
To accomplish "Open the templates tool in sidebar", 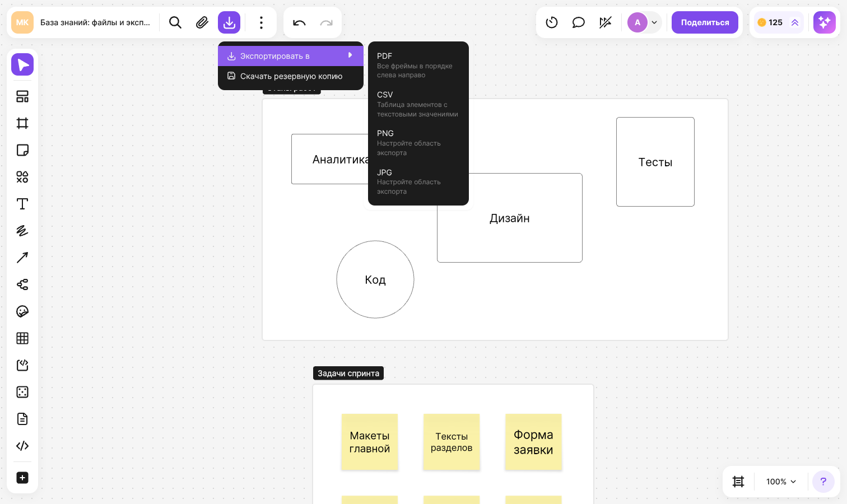I will point(22,96).
